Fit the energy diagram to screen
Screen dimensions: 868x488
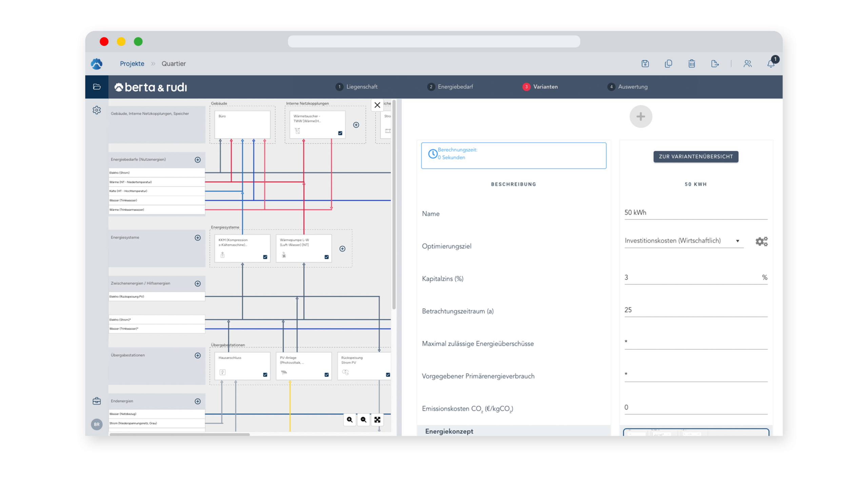pyautogui.click(x=377, y=420)
